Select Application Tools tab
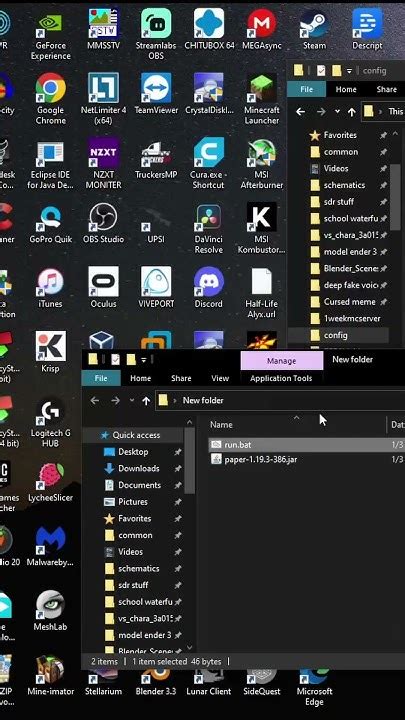 (x=281, y=378)
